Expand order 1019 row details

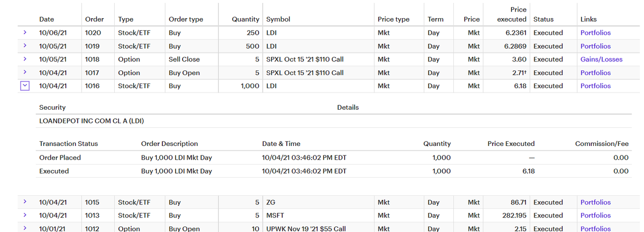pos(25,46)
